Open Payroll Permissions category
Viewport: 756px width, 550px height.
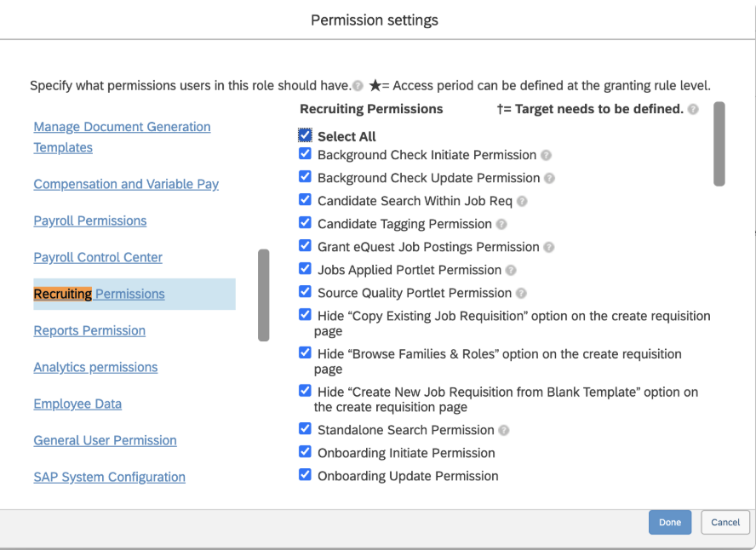click(x=90, y=221)
